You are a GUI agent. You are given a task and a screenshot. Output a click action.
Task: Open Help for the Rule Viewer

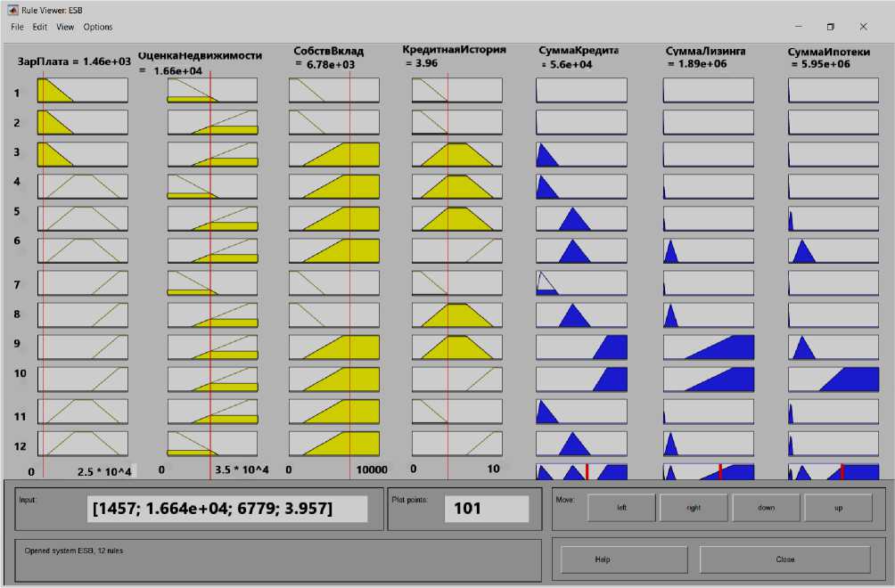coord(602,559)
